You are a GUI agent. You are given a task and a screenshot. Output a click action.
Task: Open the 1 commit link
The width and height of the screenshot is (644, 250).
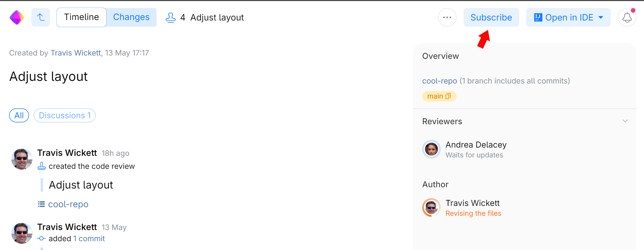tap(89, 238)
